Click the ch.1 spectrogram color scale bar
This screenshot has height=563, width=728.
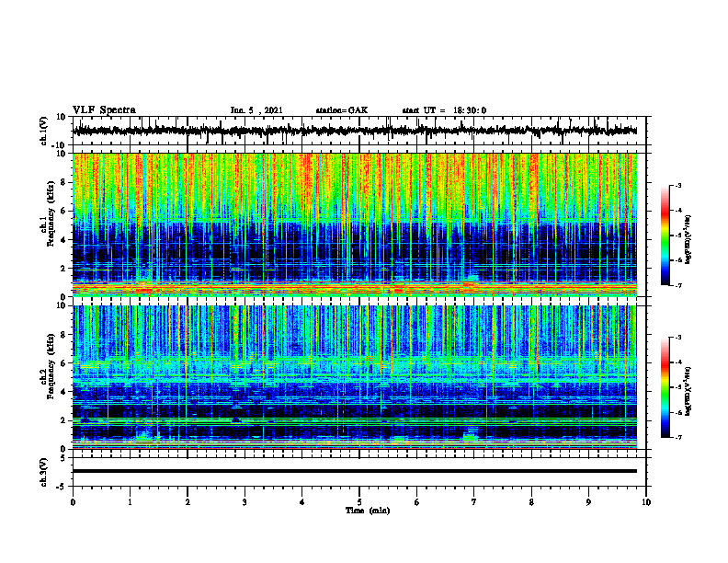tap(665, 236)
